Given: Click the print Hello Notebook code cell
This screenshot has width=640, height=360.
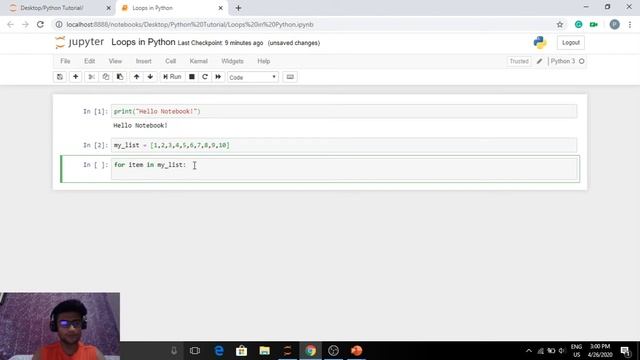Looking at the screenshot, I should 344,111.
